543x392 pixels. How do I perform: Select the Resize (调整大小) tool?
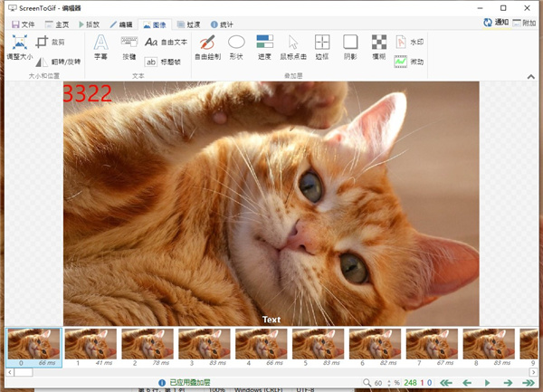(x=19, y=47)
